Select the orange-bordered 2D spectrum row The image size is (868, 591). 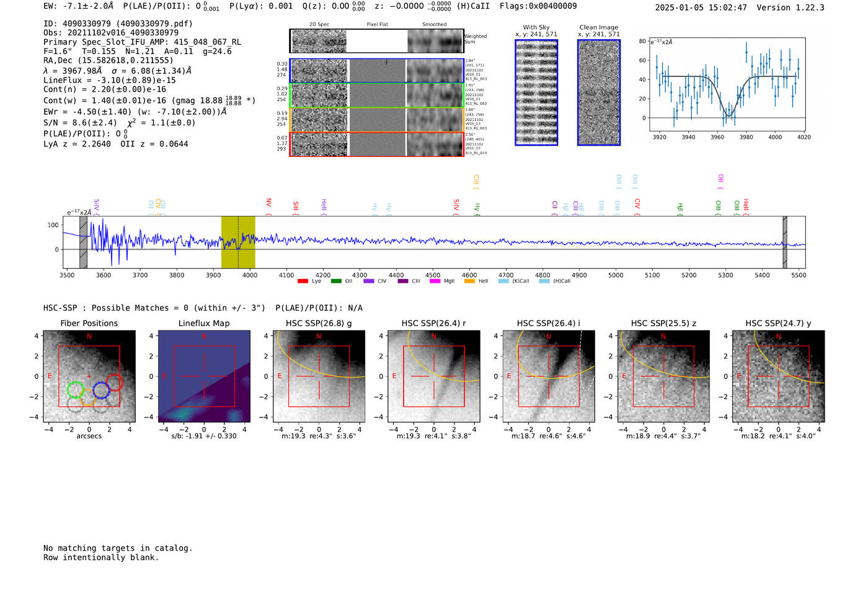coord(377,120)
